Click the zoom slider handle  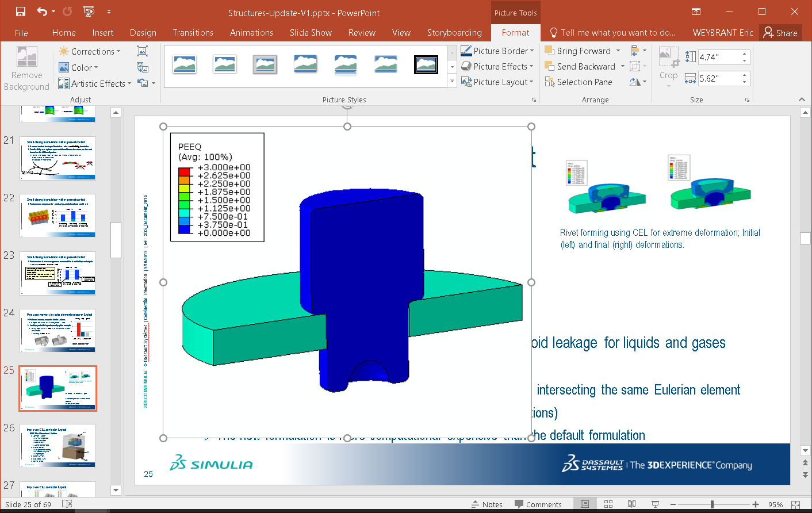click(712, 504)
